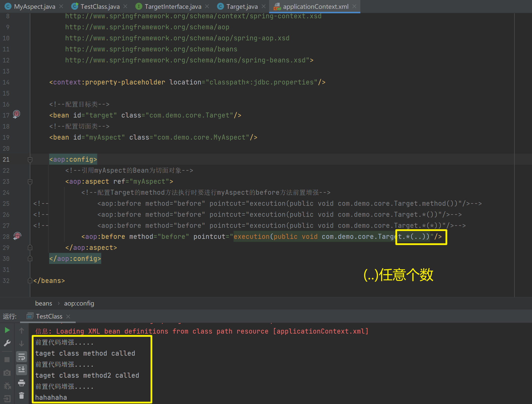Close the Target.java editor tab

tap(264, 7)
